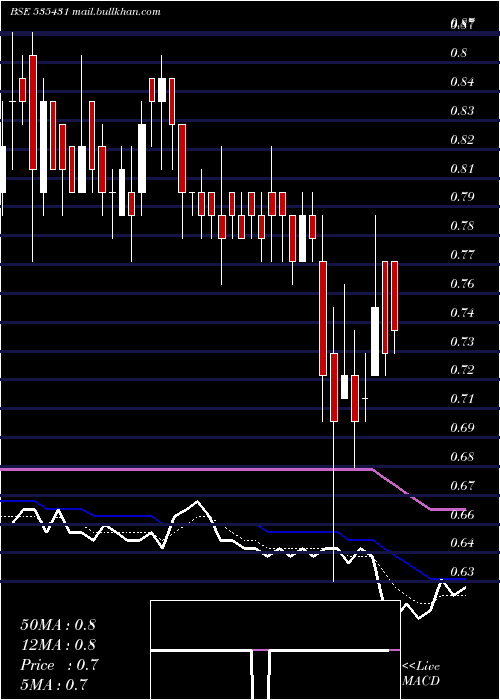Screen dimensions: 500x700
Task: Click the 0.76 price axis label
Action: click(462, 284)
